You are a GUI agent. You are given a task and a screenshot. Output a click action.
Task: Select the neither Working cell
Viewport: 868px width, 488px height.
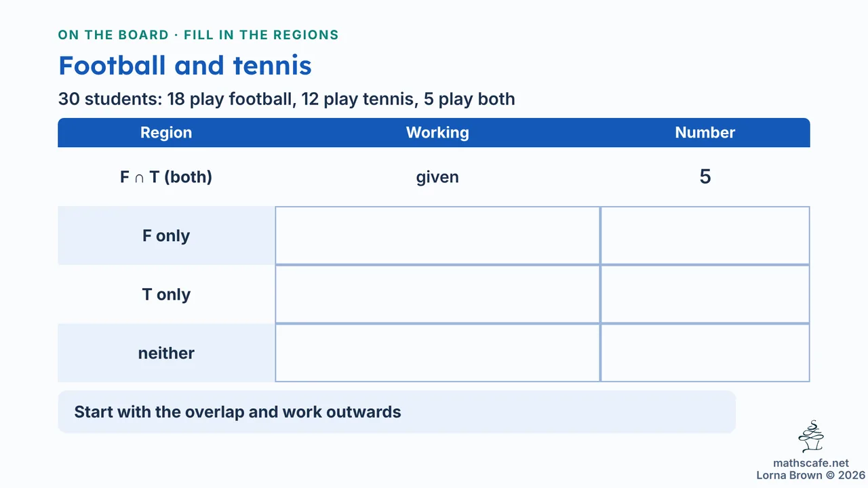(437, 353)
